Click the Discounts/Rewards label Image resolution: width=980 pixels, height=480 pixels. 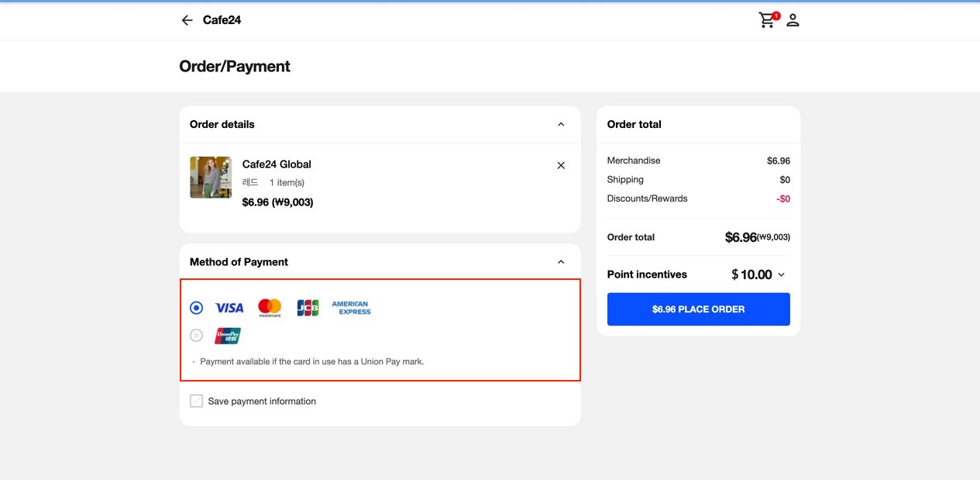coord(648,199)
